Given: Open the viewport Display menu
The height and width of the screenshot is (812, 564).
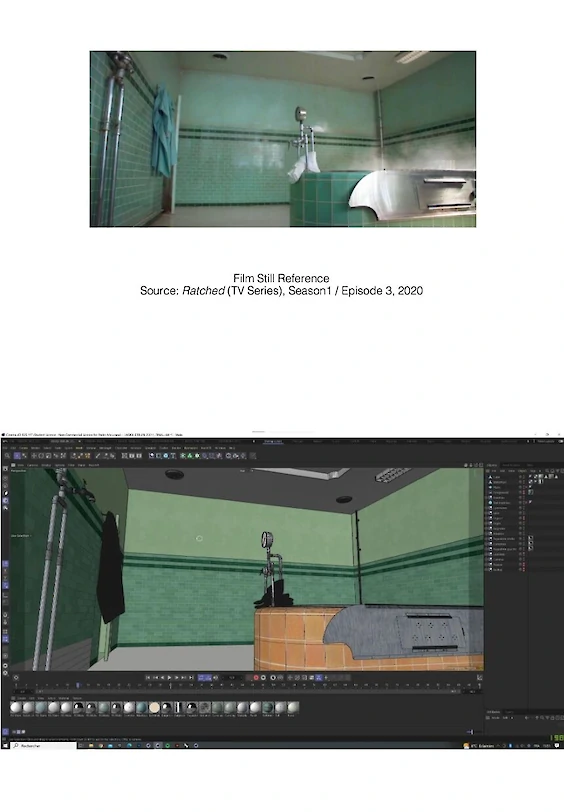Looking at the screenshot, I should (46, 465).
